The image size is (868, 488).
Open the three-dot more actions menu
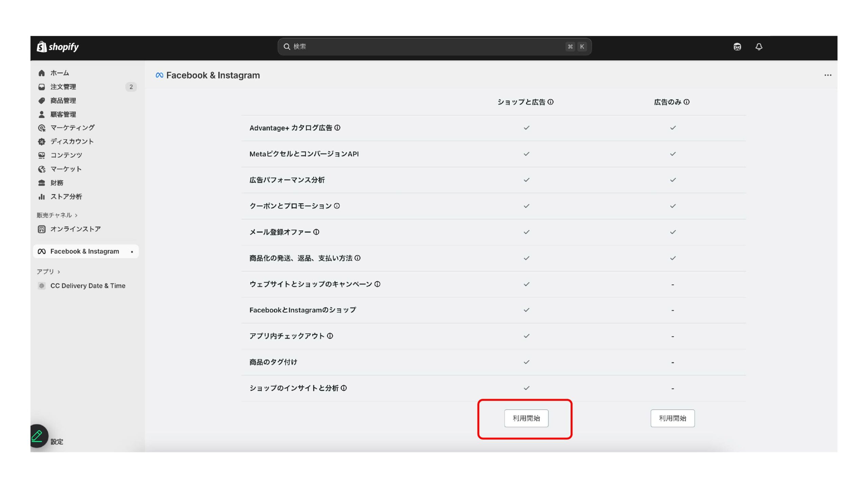[x=828, y=75]
